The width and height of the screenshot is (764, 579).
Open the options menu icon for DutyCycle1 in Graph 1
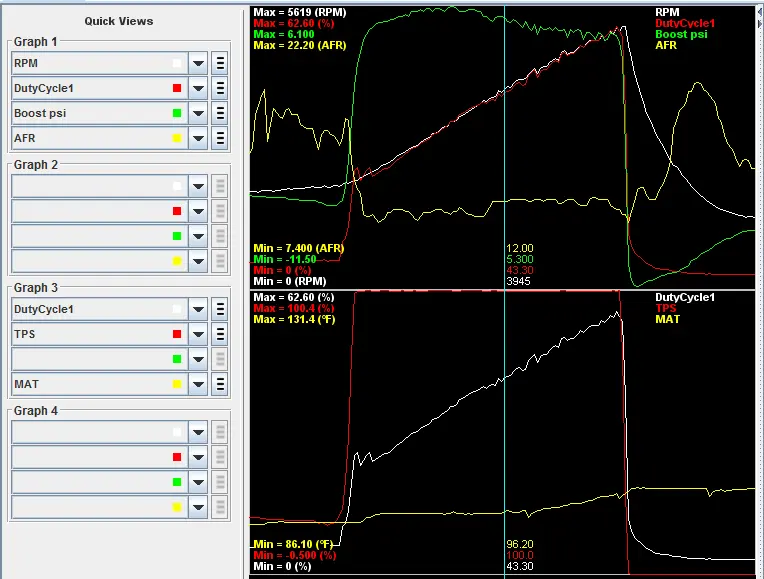point(220,88)
